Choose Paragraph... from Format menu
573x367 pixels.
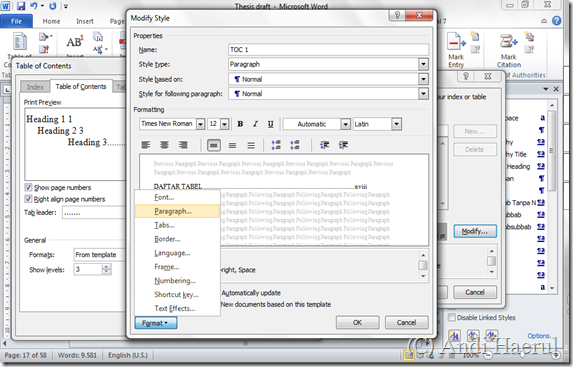tap(177, 211)
